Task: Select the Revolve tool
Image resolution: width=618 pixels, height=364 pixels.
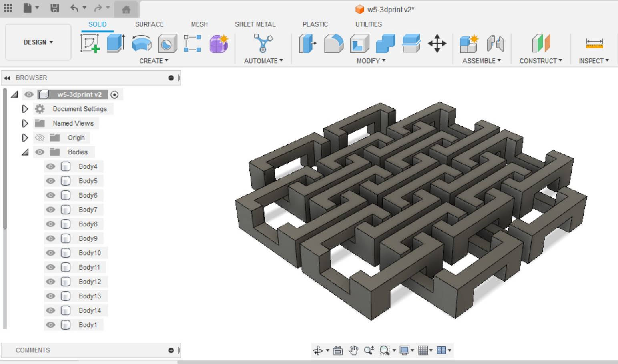Action: (142, 43)
